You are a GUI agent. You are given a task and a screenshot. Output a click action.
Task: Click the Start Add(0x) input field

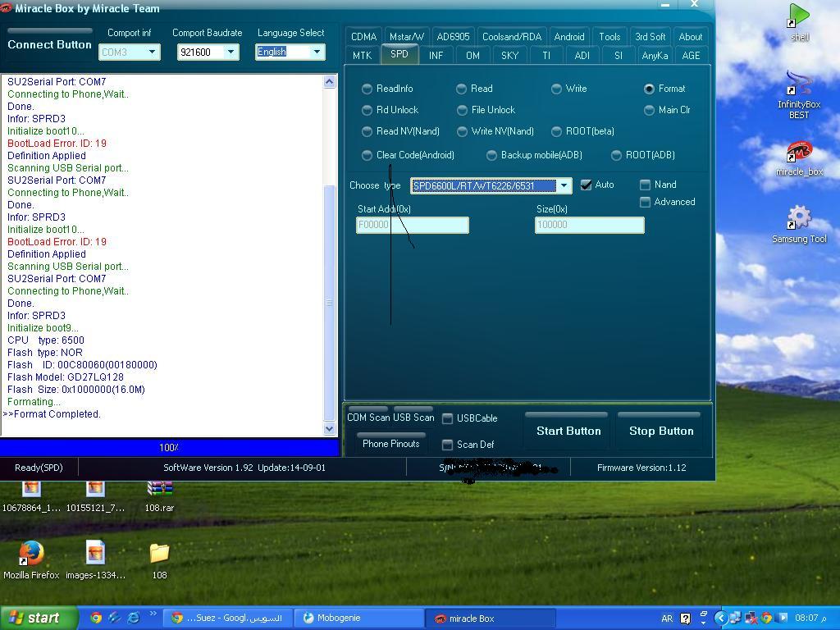[413, 225]
